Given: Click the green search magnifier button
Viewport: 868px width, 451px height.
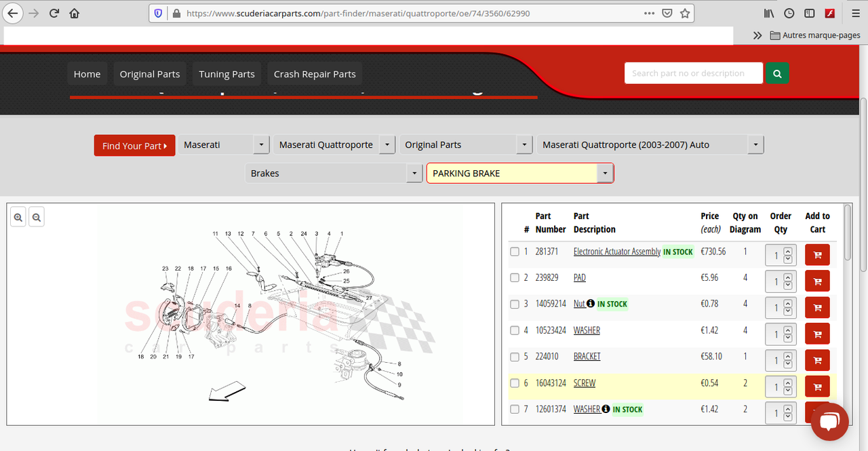Looking at the screenshot, I should click(x=777, y=73).
